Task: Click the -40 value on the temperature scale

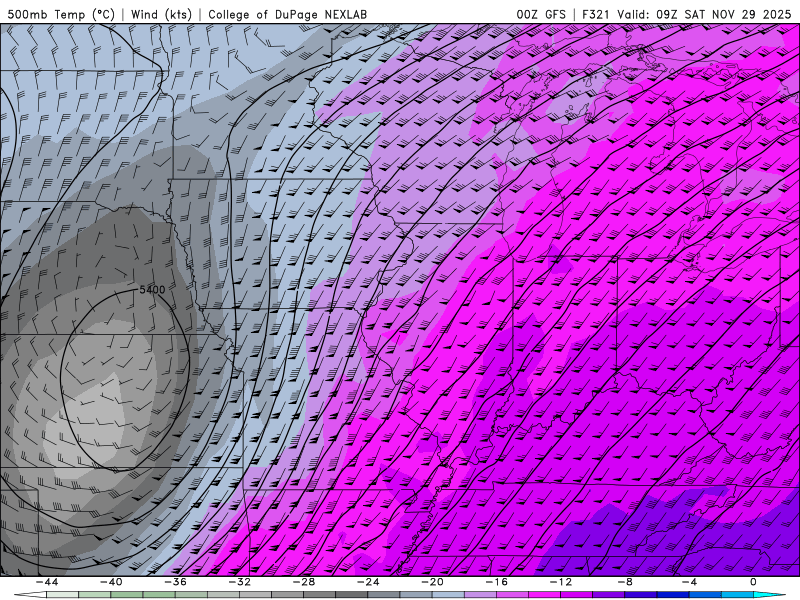Action: [x=111, y=582]
